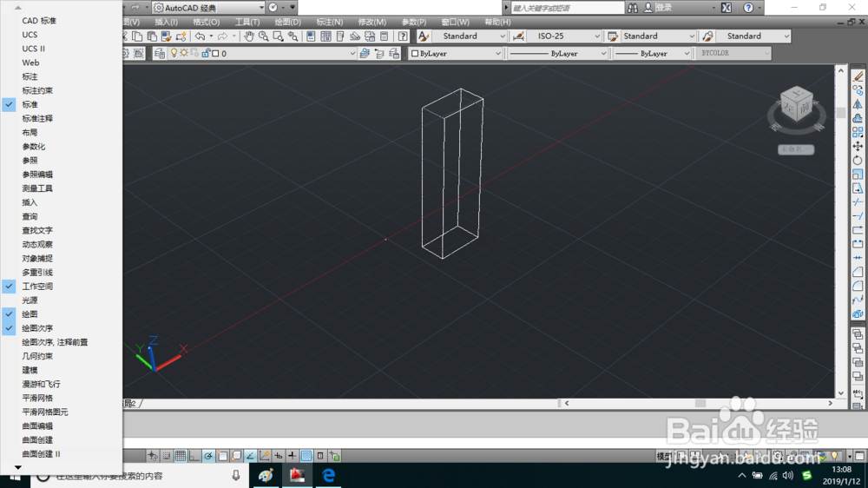
Task: Open the multileader style Standard dropdown
Action: coord(753,36)
